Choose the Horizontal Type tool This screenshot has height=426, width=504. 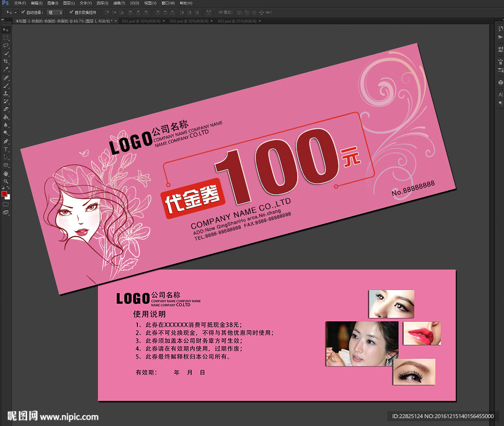click(x=6, y=149)
